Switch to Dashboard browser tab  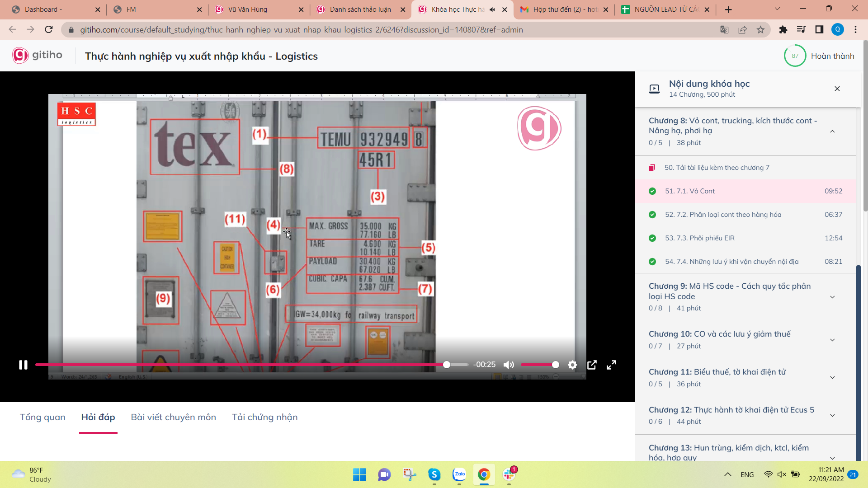click(55, 9)
